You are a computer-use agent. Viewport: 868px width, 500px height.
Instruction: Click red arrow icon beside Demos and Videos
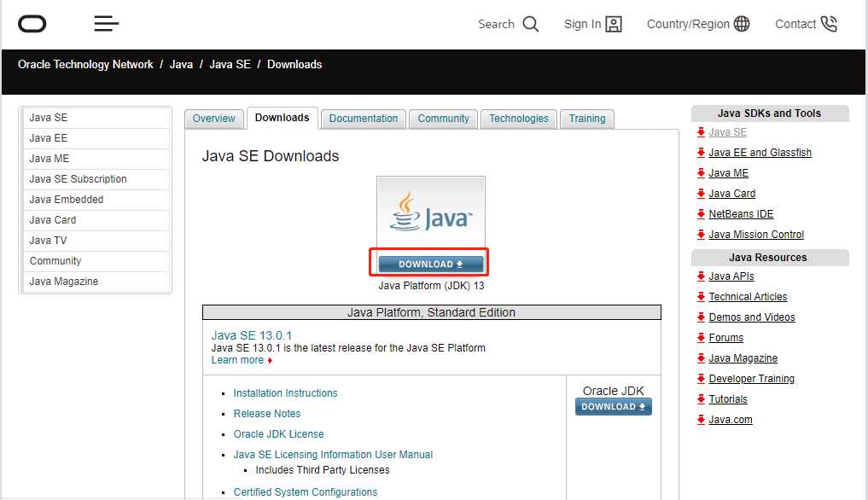tap(701, 317)
